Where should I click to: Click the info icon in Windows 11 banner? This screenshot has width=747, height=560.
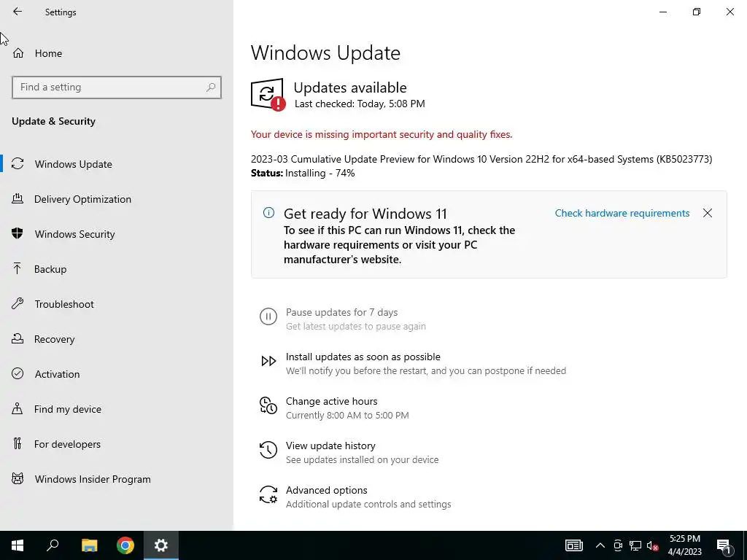[268, 213]
